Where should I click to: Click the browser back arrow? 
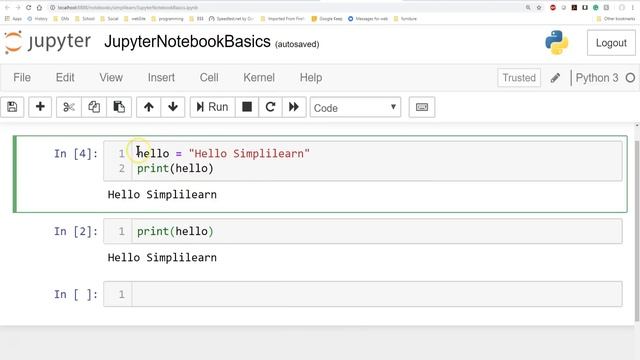click(7, 7)
